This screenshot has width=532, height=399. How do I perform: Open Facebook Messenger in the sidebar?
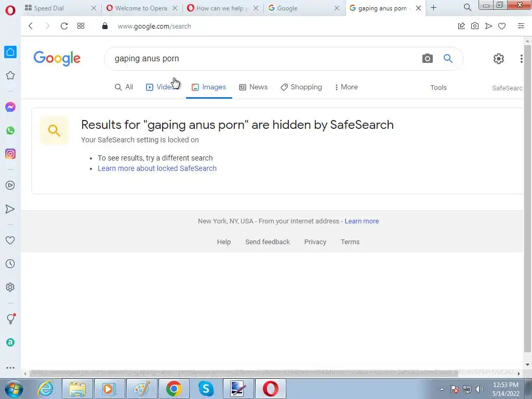(10, 107)
